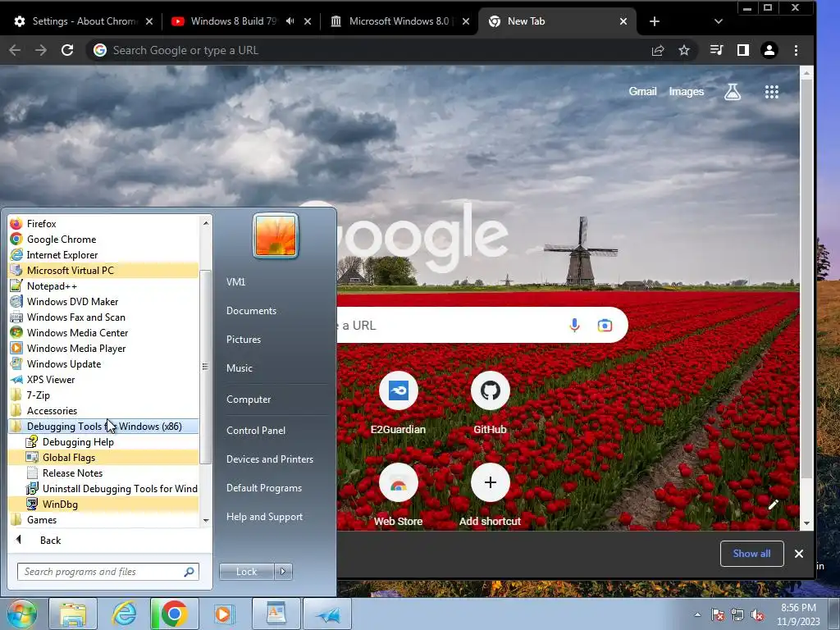Collapse Debugging Tools for Windows (x86) folder

[103, 426]
